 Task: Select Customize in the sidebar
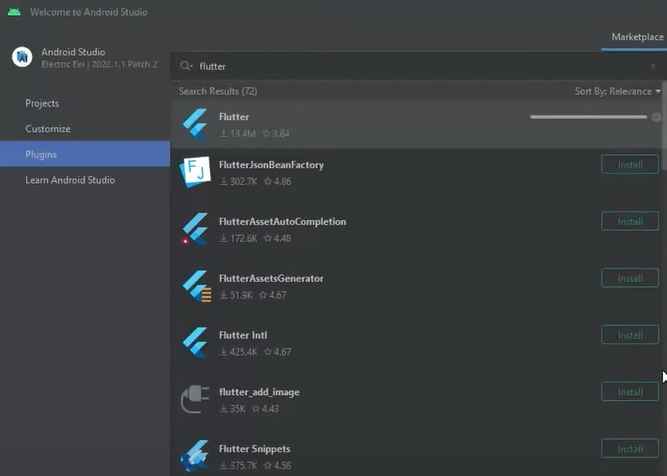[x=48, y=129]
